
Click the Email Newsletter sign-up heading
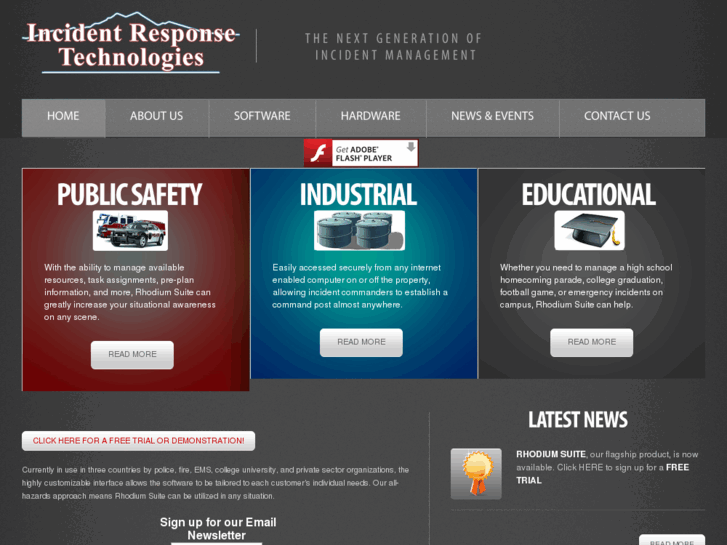pyautogui.click(x=218, y=529)
